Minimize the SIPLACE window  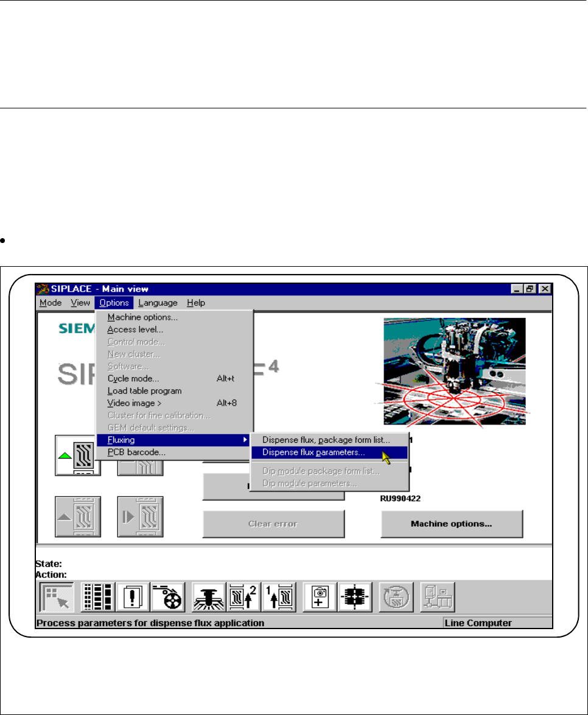517,289
